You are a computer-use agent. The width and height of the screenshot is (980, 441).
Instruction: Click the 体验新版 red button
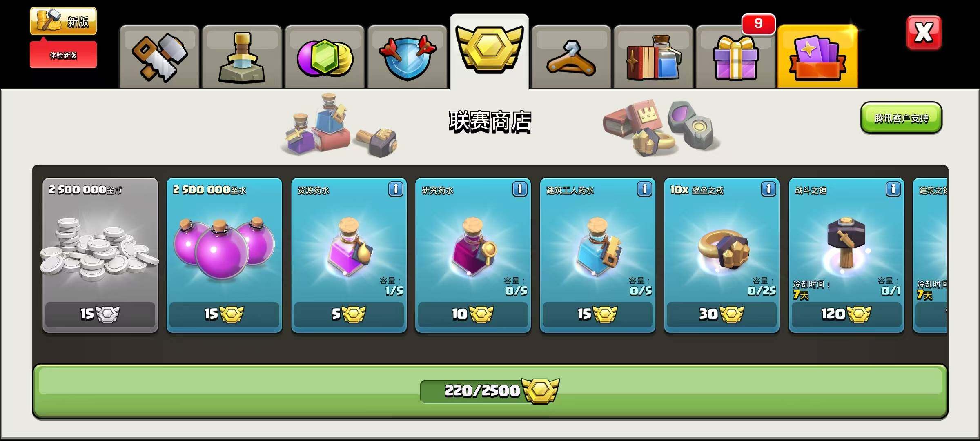click(63, 55)
